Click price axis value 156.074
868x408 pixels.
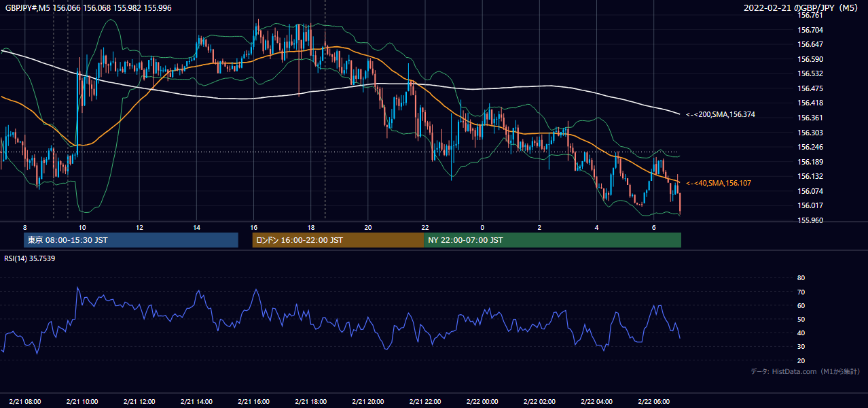[x=810, y=191]
